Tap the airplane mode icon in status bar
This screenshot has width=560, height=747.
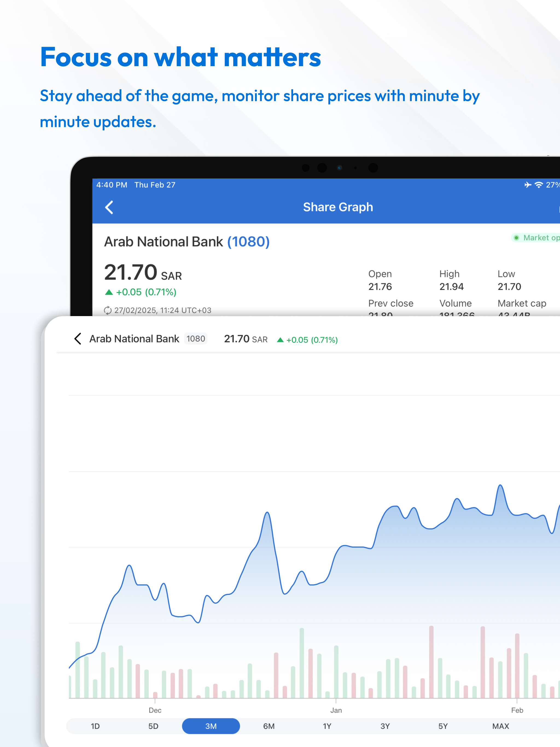point(527,185)
